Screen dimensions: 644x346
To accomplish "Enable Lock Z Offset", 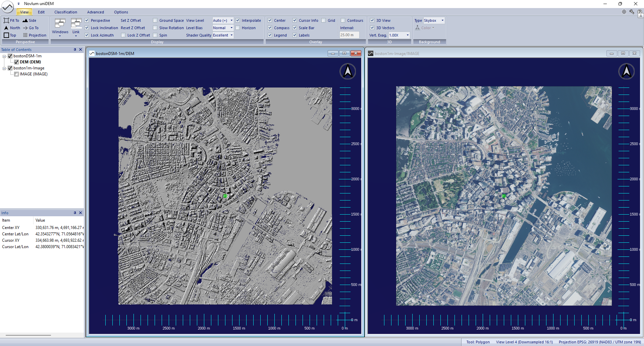I will tap(123, 35).
